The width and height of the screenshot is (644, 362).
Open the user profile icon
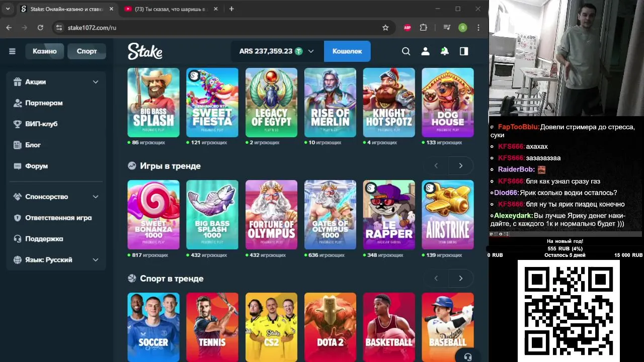point(425,51)
